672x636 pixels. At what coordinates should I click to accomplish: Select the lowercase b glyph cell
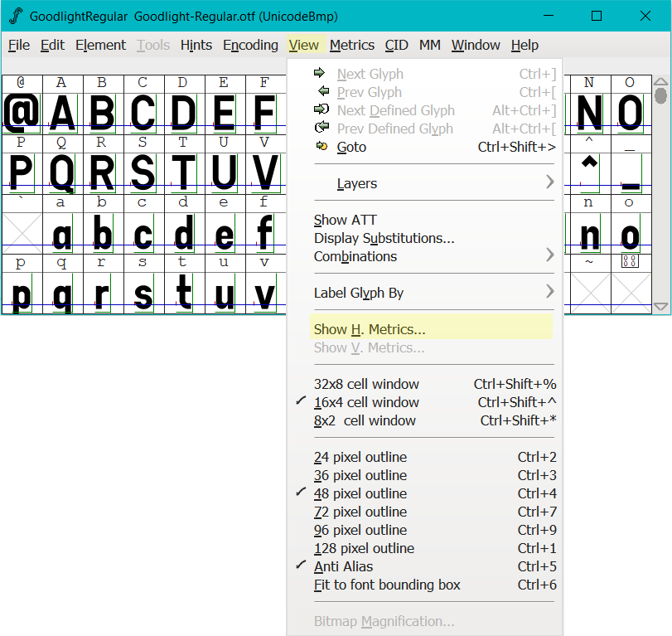[x=104, y=232]
